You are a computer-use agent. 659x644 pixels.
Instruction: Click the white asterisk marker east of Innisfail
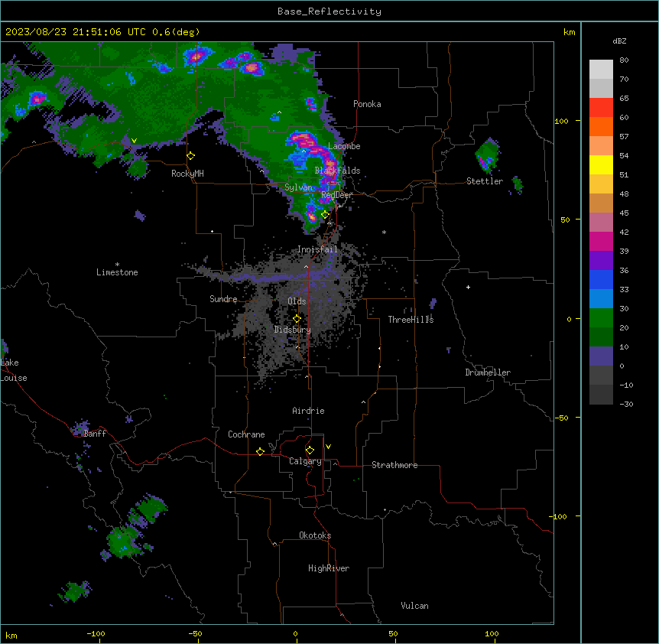(384, 232)
